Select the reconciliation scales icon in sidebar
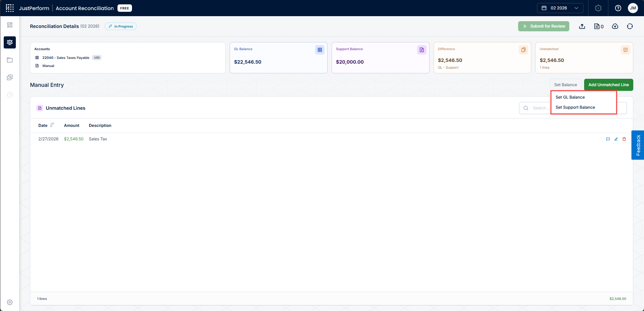Image resolution: width=644 pixels, height=311 pixels. 10,42
